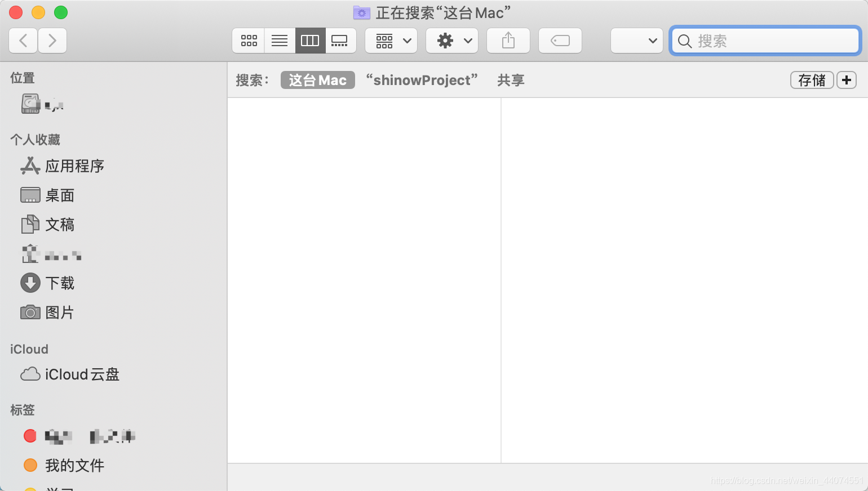The height and width of the screenshot is (491, 868).
Task: Select the 共享 search scope
Action: (x=511, y=80)
